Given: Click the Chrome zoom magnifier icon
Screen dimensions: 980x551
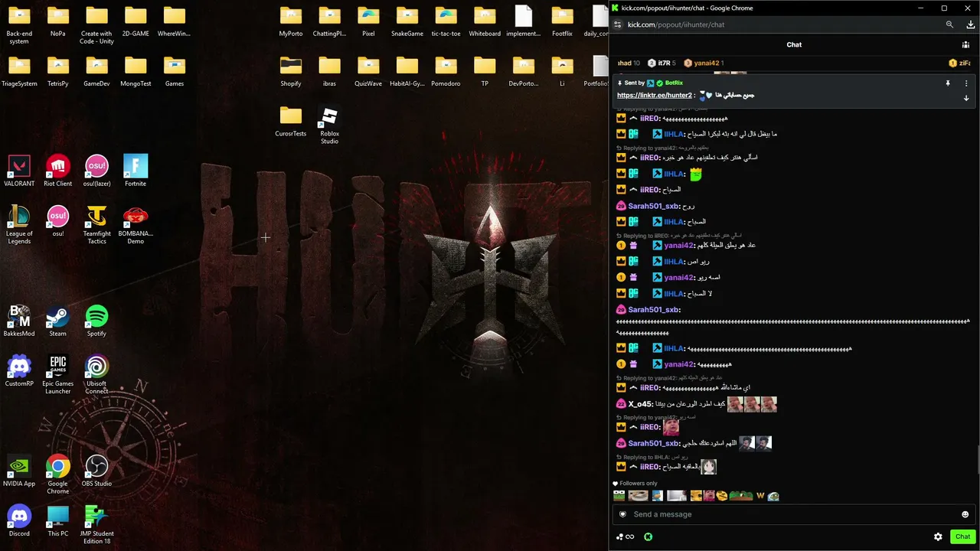Looking at the screenshot, I should (x=950, y=24).
